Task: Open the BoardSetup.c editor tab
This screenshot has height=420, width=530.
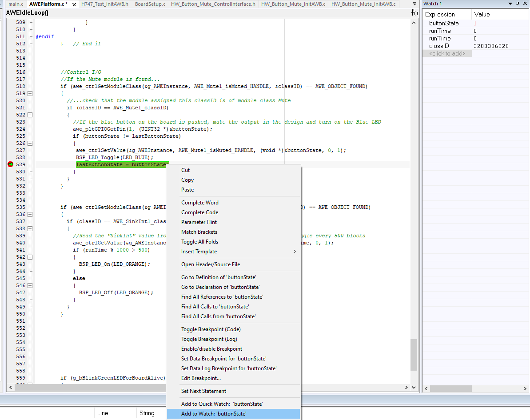Action: tap(150, 4)
